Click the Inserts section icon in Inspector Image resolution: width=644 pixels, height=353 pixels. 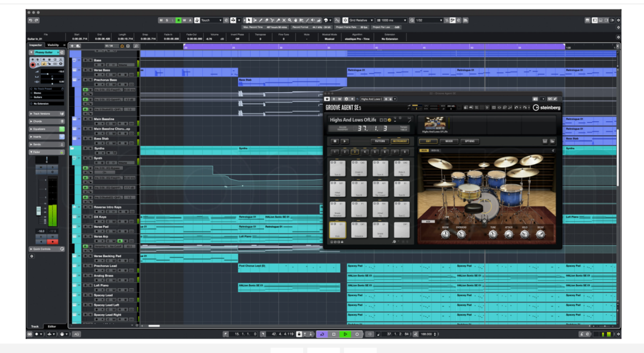click(62, 137)
